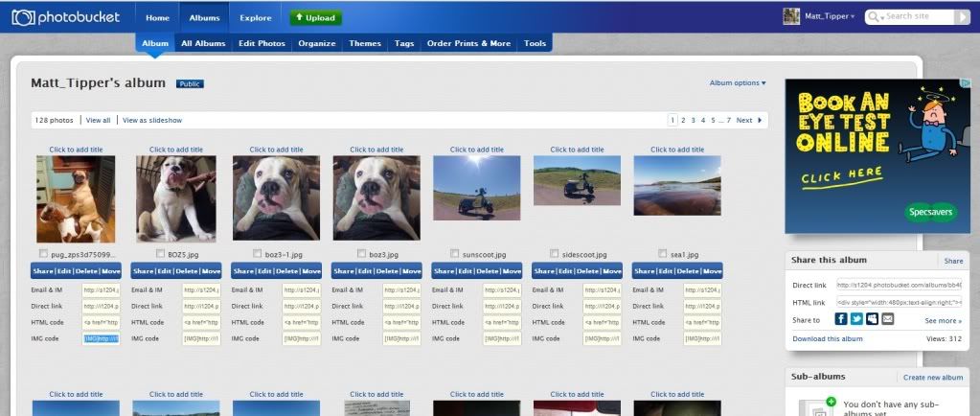Click Move under sunscoot.jpg
Viewport: 980px width, 416px height.
tap(512, 271)
